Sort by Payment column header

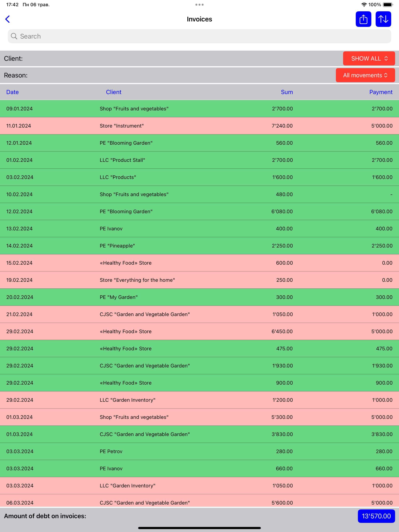(x=381, y=92)
